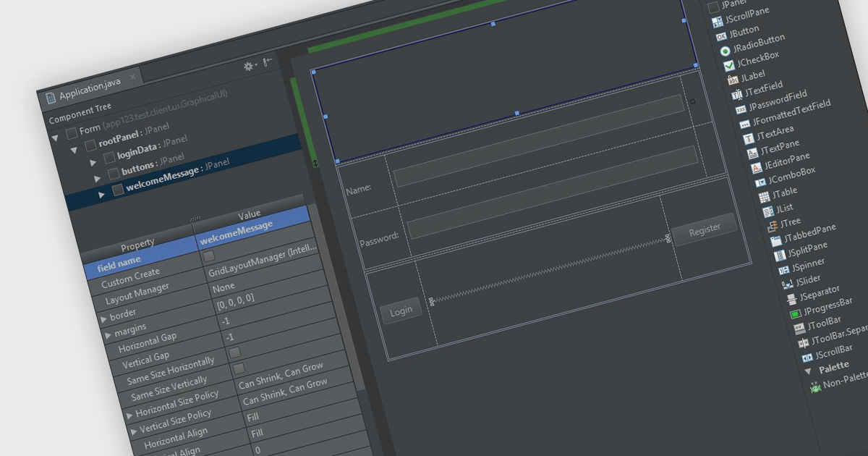Image resolution: width=868 pixels, height=456 pixels.
Task: Select the JButton palette icon
Action: [720, 36]
